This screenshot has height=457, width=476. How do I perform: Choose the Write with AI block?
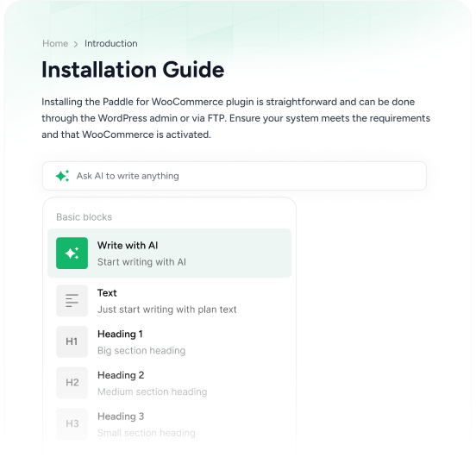[169, 254]
